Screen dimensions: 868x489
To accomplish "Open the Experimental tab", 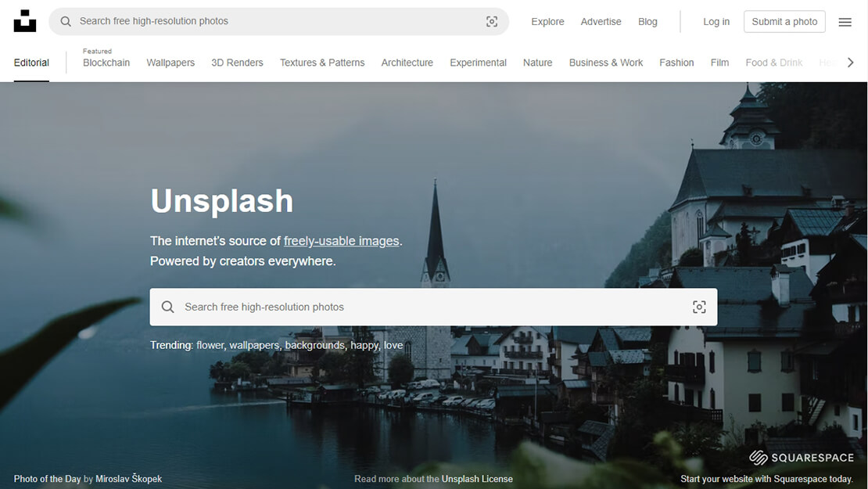I will (478, 63).
